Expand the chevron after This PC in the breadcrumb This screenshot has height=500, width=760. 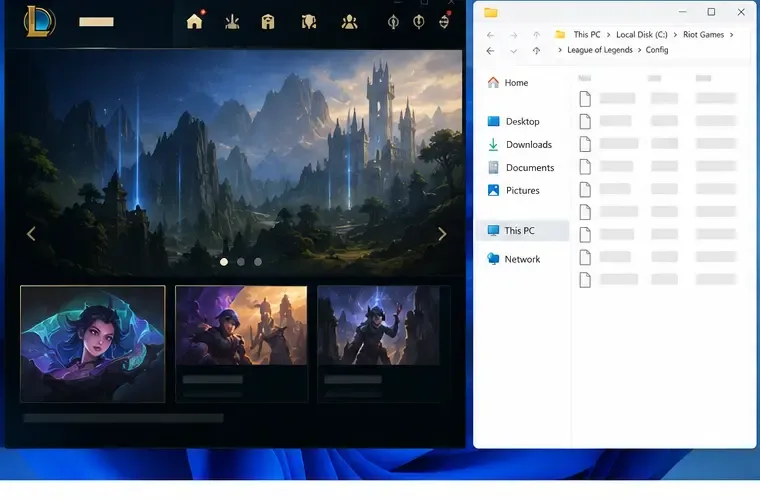pos(608,35)
